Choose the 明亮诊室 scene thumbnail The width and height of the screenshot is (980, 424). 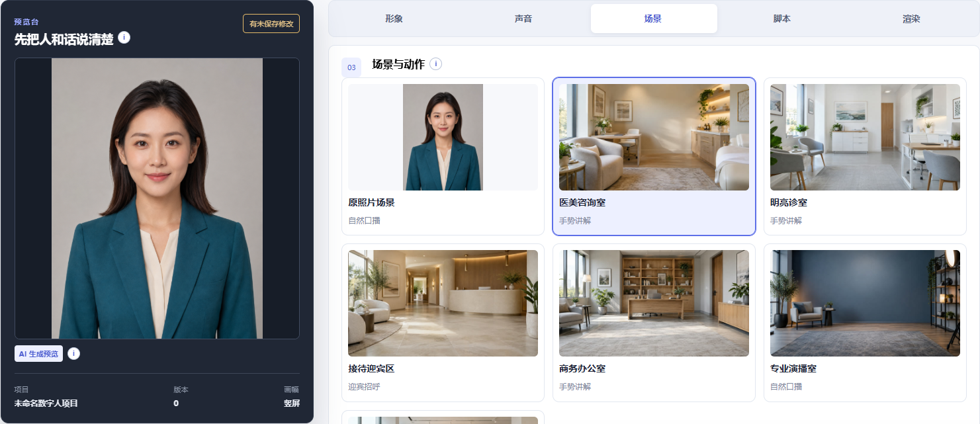[865, 137]
